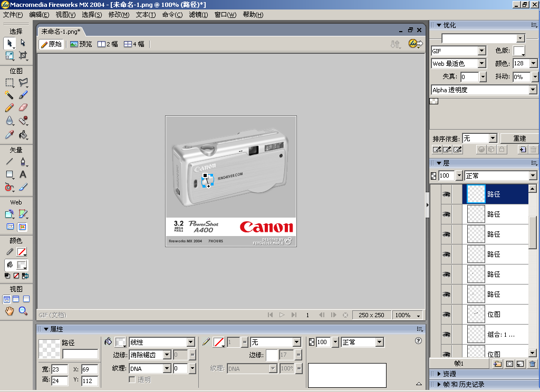Hide the 組合: 1 layer
Image resolution: width=540 pixels, height=392 pixels.
(x=446, y=335)
